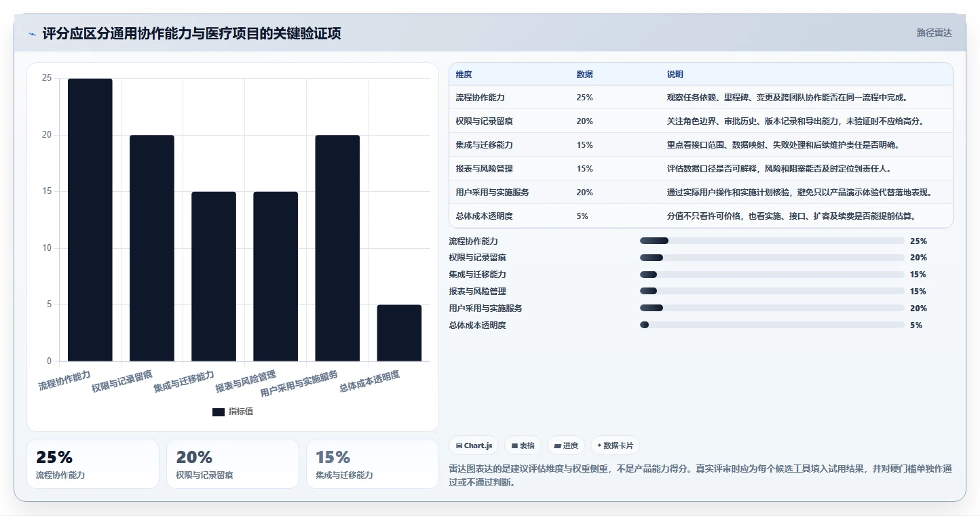The height and width of the screenshot is (516, 980).
Task: Click the 权限与记录留痕 x-axis label
Action: tap(122, 382)
